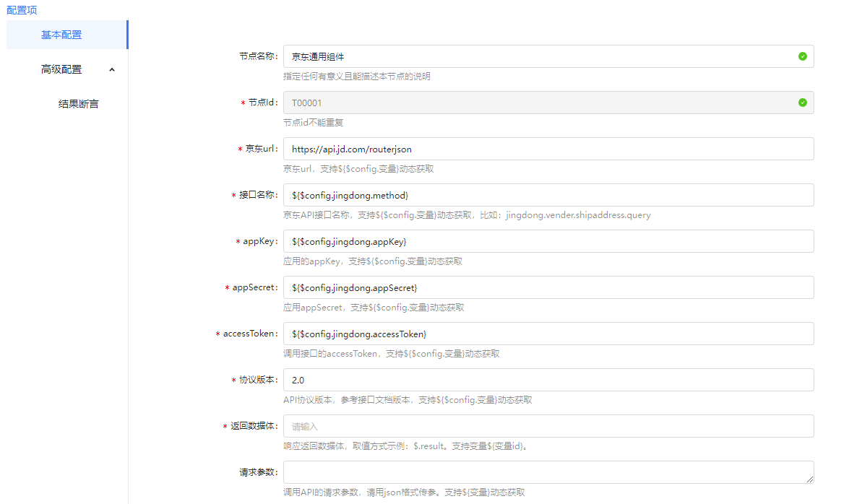Image resolution: width=849 pixels, height=504 pixels.
Task: Select the 高级配置 menu item
Action: 61,69
